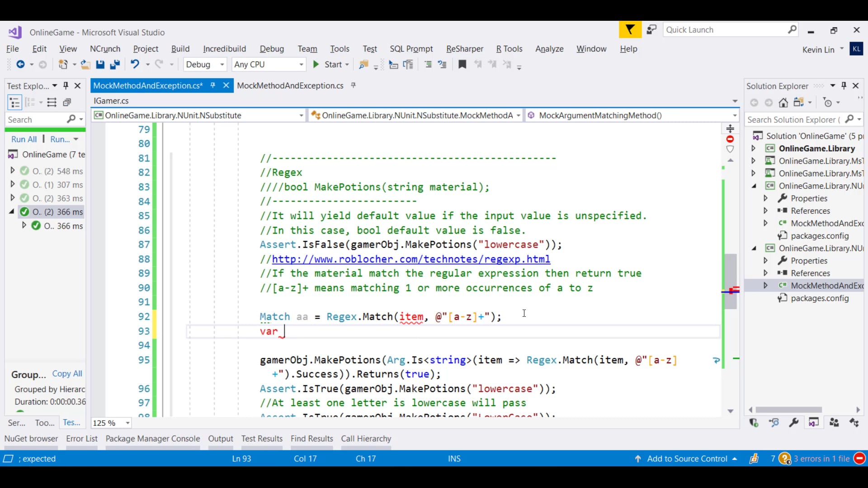Toggle auto-hide pin on Test Explorer

click(x=66, y=85)
